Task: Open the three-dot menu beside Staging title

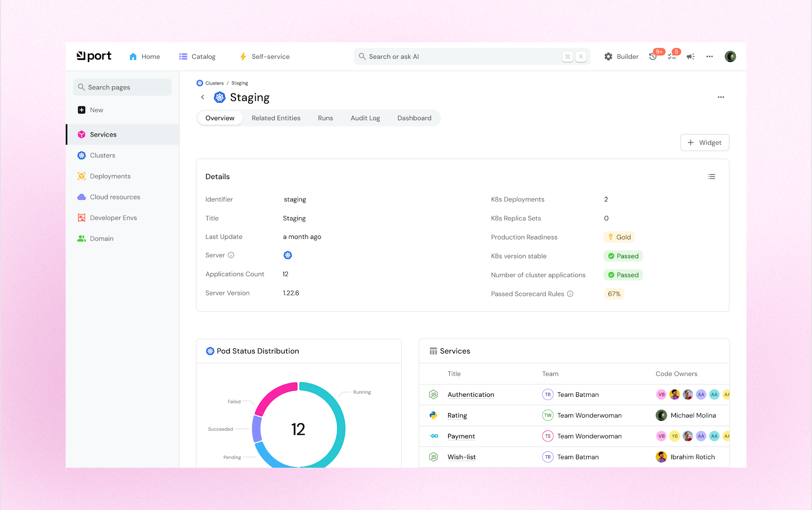Action: coord(721,97)
